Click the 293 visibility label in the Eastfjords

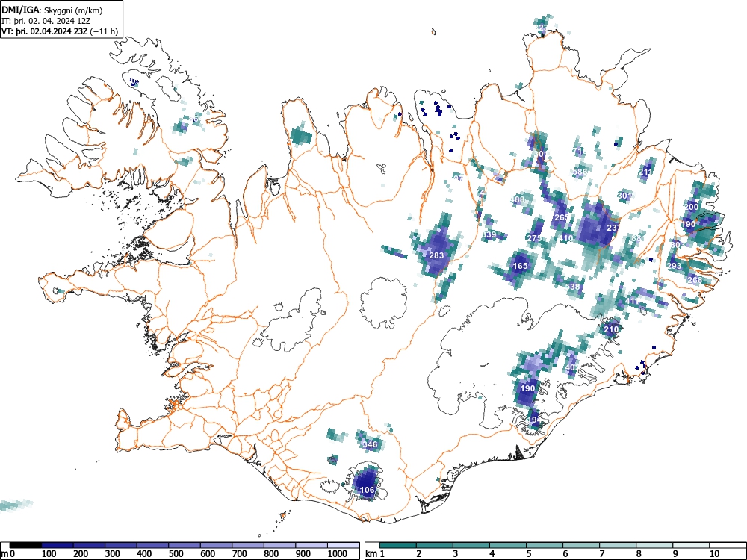(674, 266)
